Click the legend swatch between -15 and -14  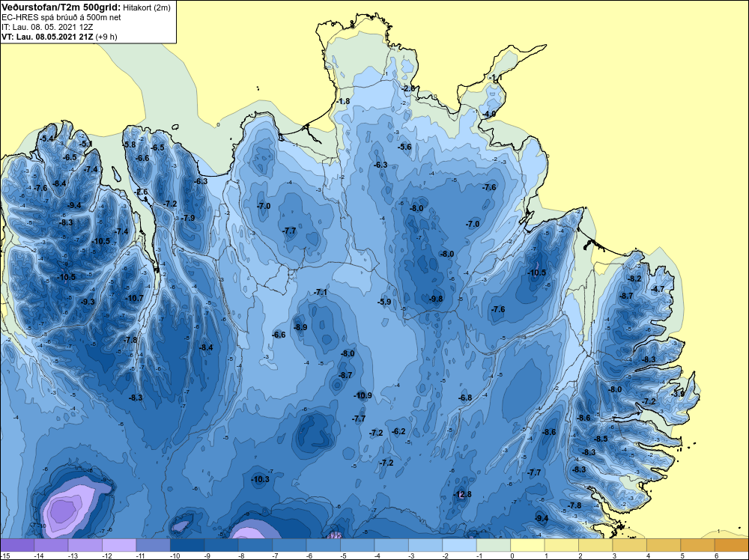coord(17,545)
